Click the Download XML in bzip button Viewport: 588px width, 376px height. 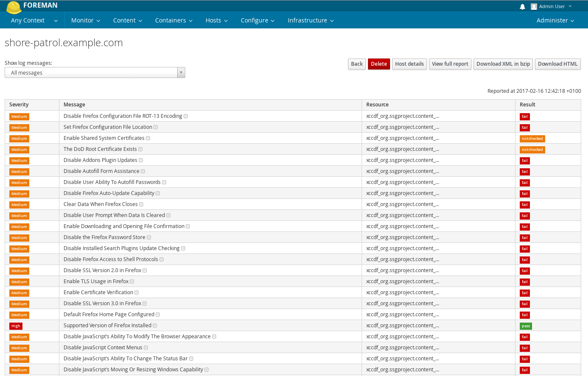click(503, 64)
